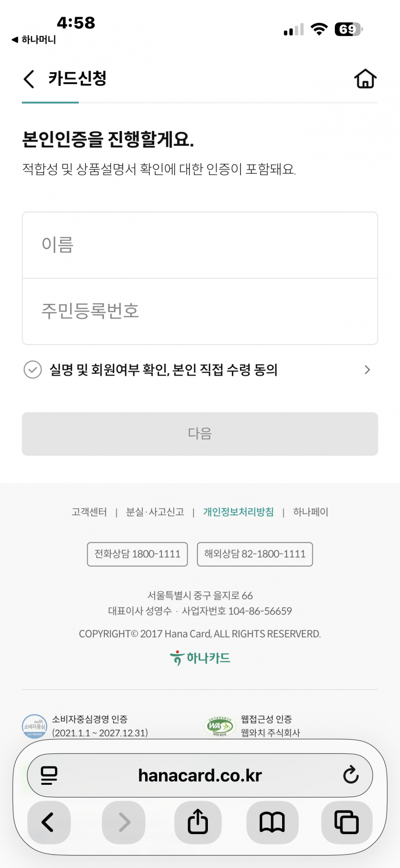Reload the hanacard.co.kr page
The width and height of the screenshot is (400, 868).
pos(351,775)
